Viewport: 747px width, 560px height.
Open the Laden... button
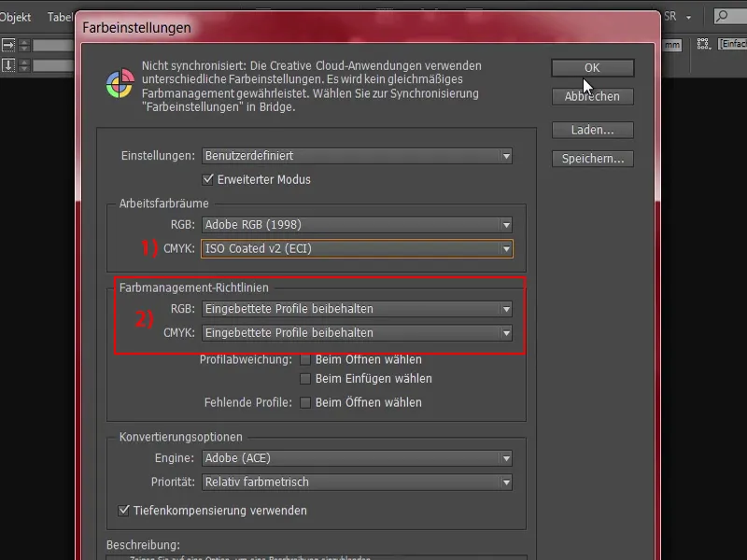(x=593, y=130)
